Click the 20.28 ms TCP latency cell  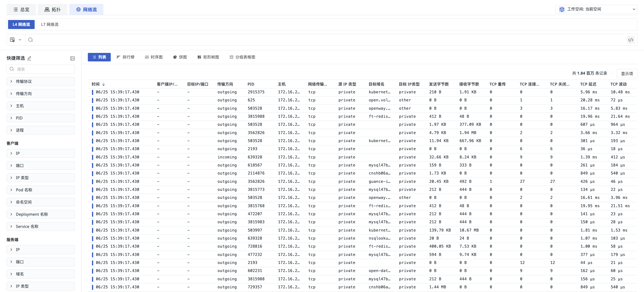[x=590, y=100]
